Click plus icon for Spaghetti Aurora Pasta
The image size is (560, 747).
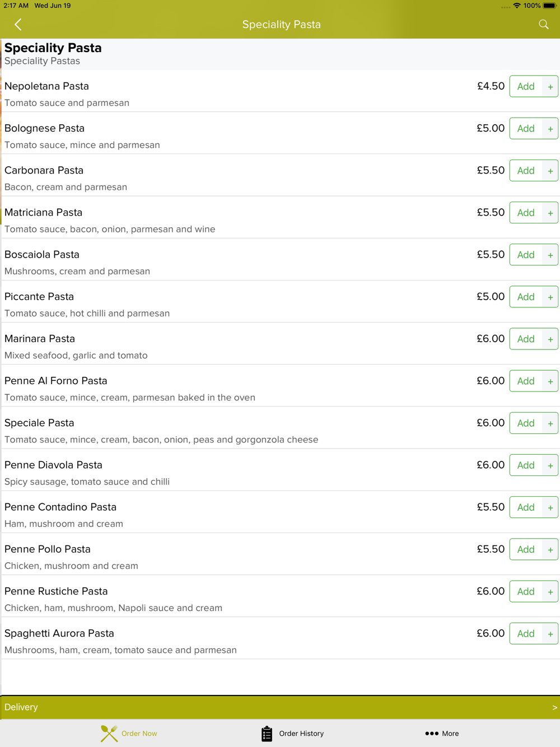pyautogui.click(x=550, y=634)
